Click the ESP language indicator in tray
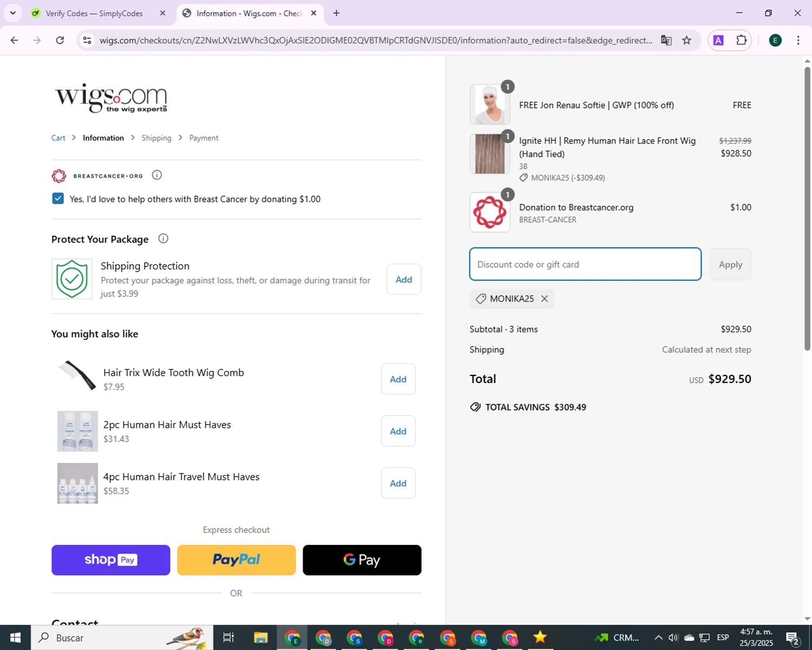 coord(723,638)
